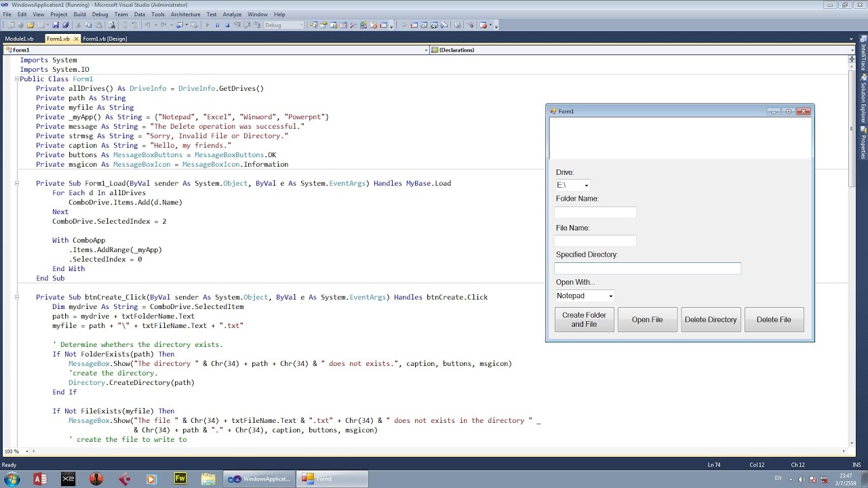Click 'Col 12' in the status bar
Screen dimensions: 868x488
pos(757,465)
